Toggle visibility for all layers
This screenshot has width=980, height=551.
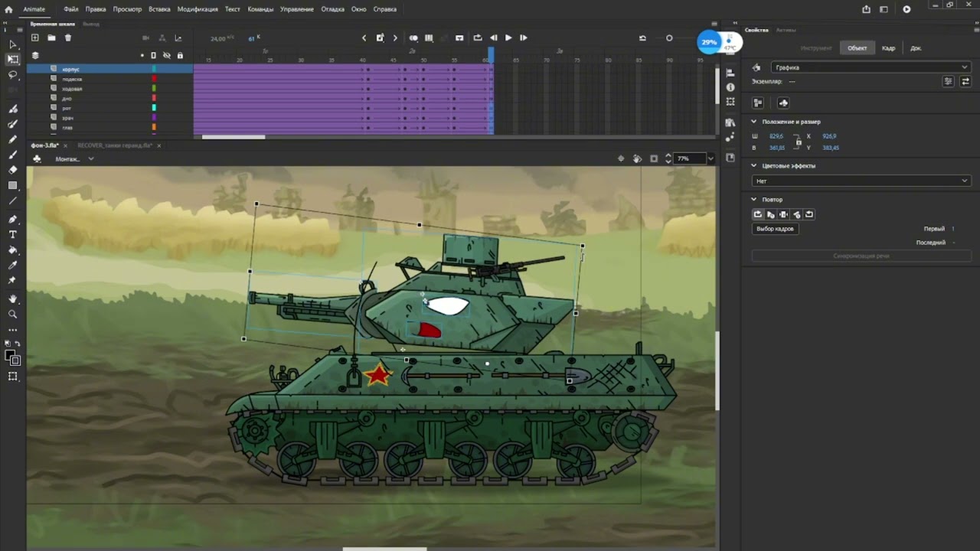click(x=167, y=55)
